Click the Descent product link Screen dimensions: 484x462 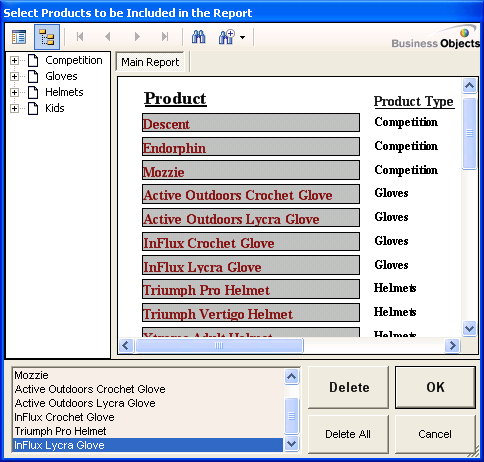251,123
